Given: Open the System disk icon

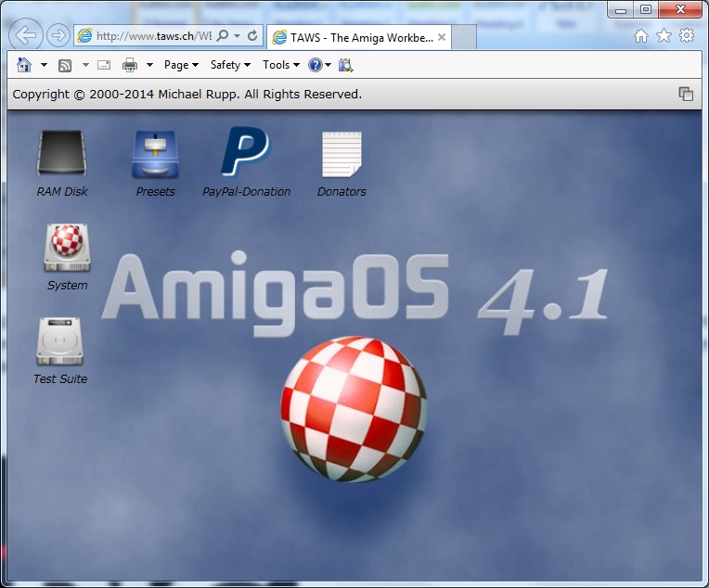Looking at the screenshot, I should [x=67, y=249].
